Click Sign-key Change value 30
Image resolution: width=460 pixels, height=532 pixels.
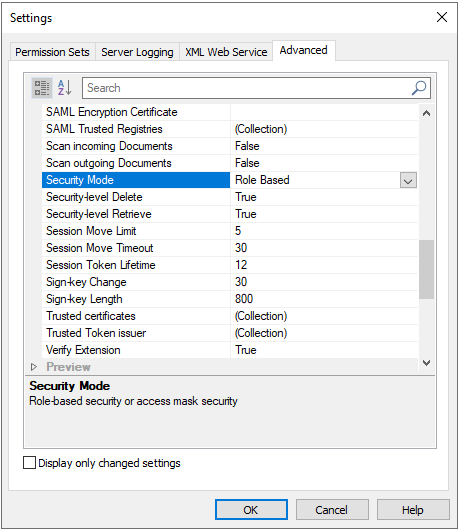point(241,282)
